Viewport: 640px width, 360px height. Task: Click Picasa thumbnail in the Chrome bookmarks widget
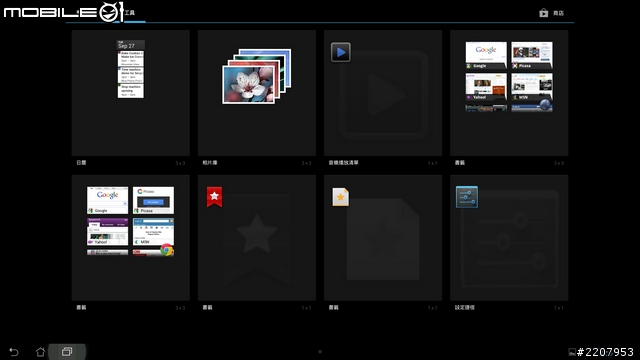pos(153,200)
